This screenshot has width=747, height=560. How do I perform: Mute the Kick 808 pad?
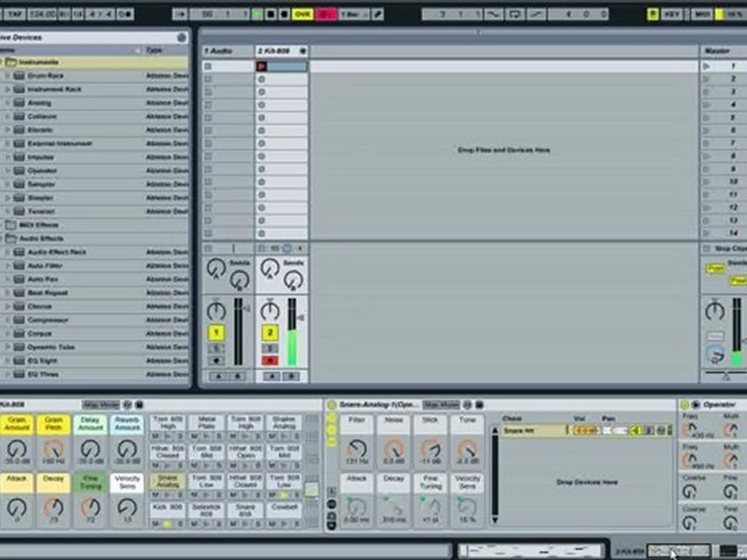click(x=156, y=523)
